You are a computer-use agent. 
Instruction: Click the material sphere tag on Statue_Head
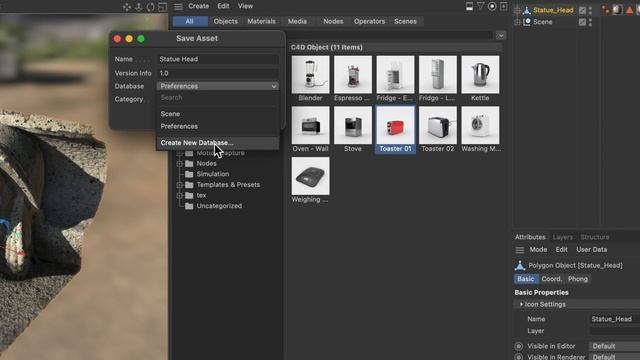618,10
